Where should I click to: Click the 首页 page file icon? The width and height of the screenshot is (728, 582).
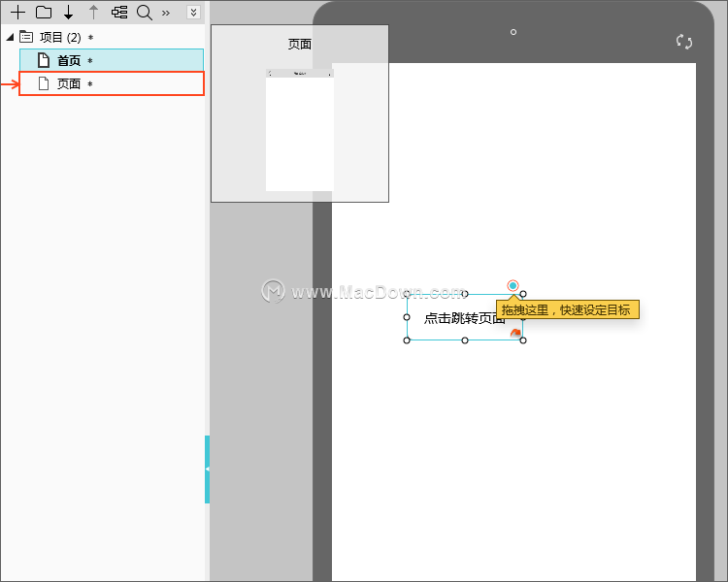(x=44, y=60)
